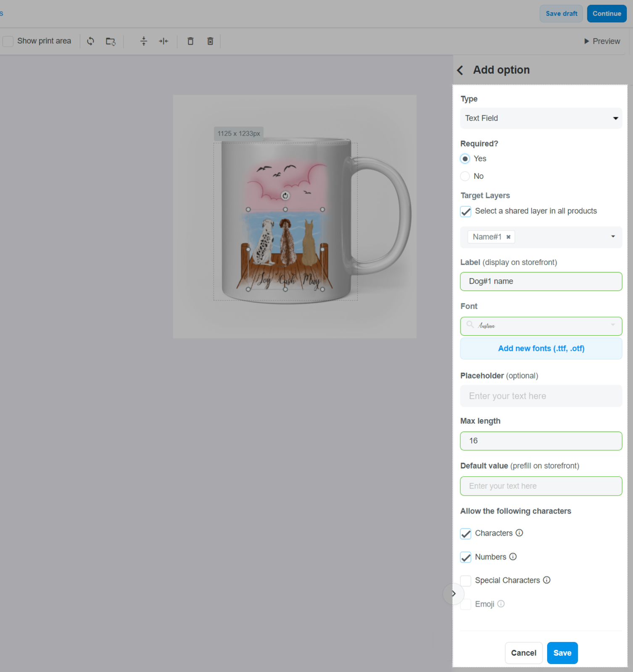This screenshot has height=672, width=633.
Task: Click the back arrow beside Add option
Action: click(460, 70)
